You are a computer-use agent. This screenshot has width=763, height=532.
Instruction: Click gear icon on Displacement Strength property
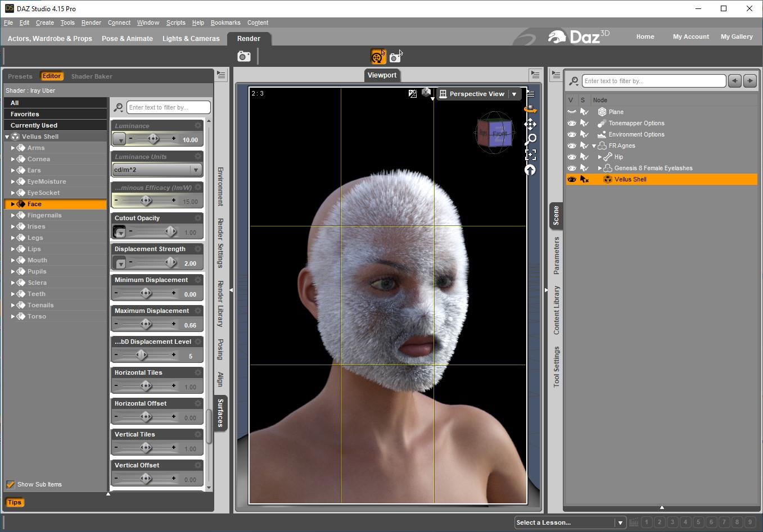(x=198, y=249)
